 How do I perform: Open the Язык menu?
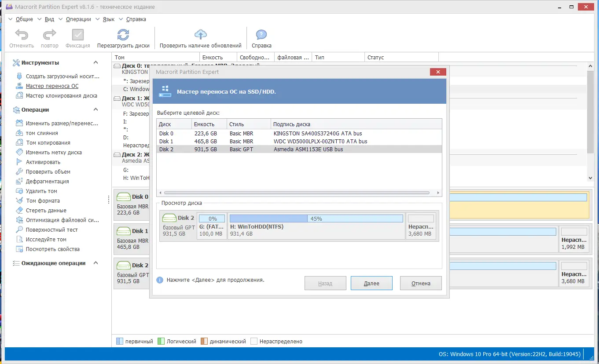click(108, 19)
